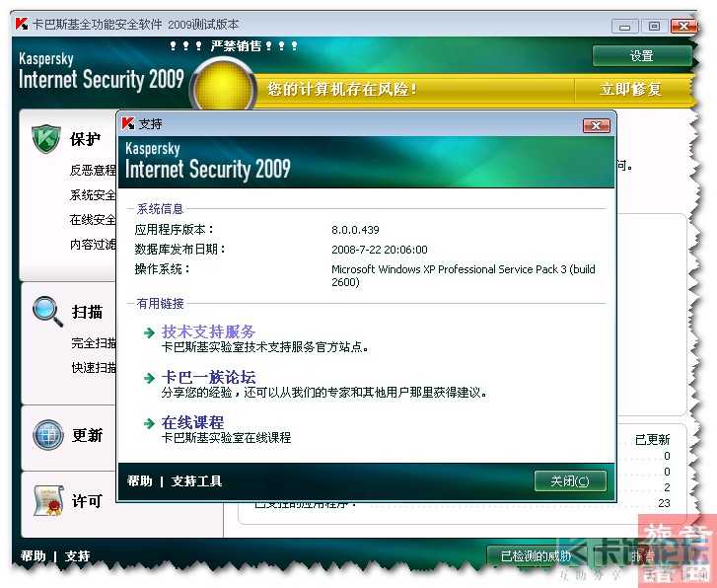Select 系统安全 item under Protection

[x=93, y=195]
